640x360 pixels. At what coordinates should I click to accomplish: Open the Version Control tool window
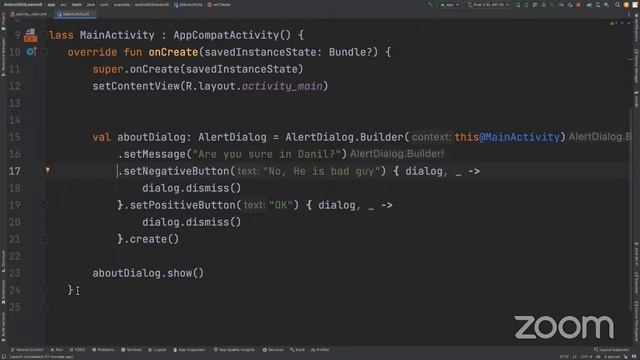tap(27, 350)
